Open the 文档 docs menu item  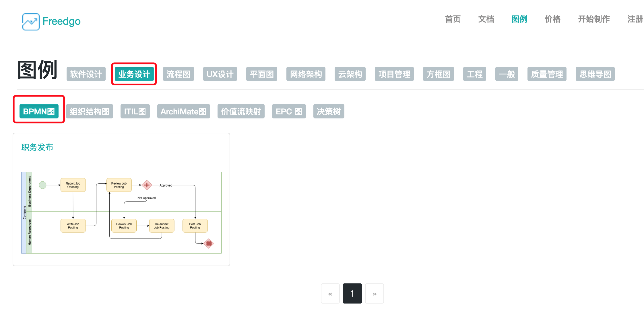486,19
